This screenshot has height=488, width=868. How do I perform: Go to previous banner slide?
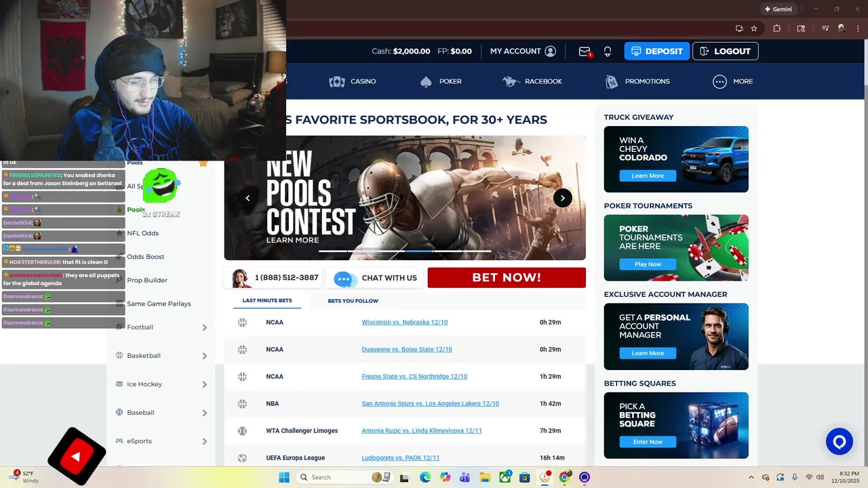[x=248, y=198]
